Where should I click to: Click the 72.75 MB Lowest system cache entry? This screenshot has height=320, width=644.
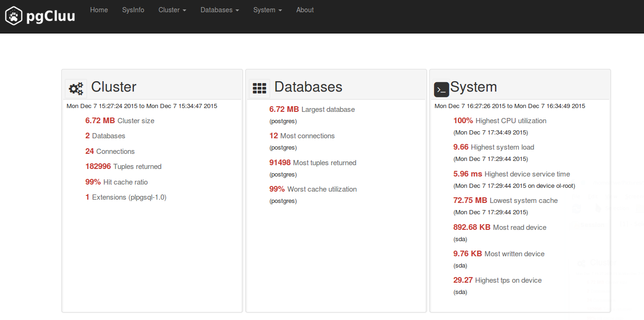point(505,201)
